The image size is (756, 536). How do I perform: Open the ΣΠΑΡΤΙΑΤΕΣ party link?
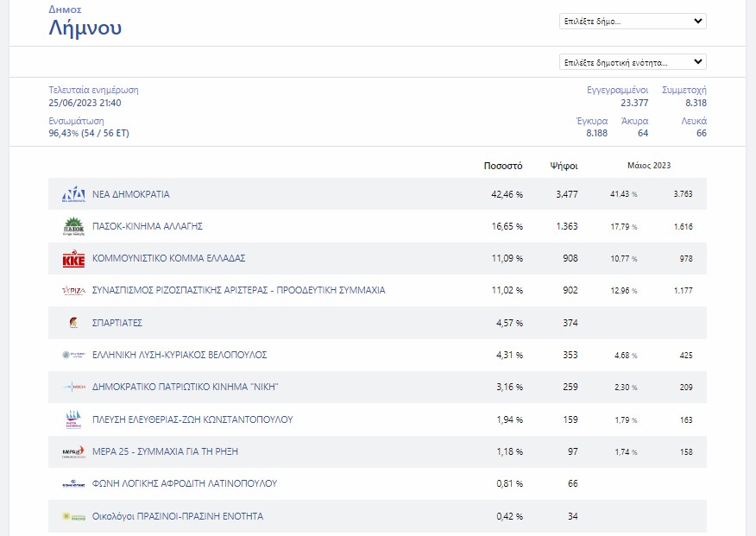(x=117, y=323)
